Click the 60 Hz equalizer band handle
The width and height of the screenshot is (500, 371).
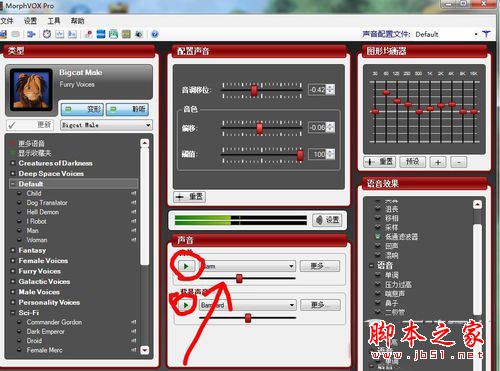pyautogui.click(x=386, y=92)
